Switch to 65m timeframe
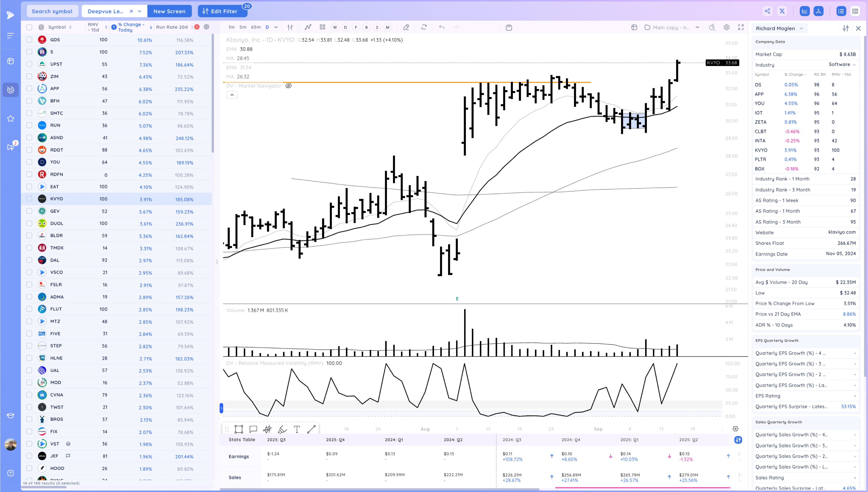 [256, 27]
